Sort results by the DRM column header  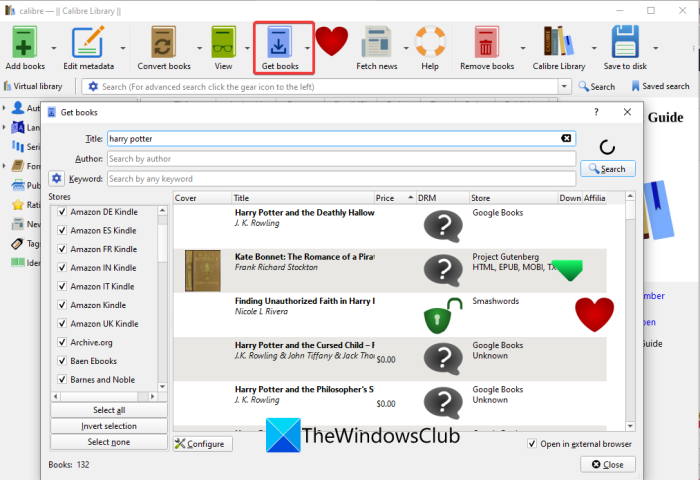[442, 198]
